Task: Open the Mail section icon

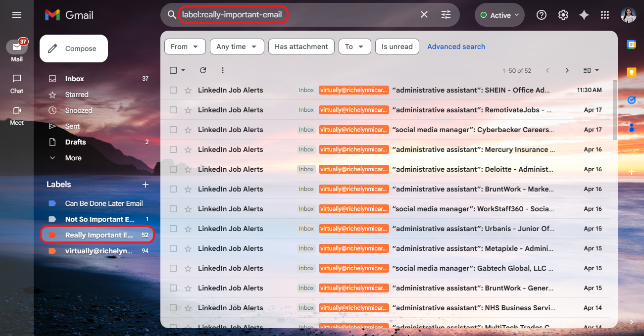Action: [x=17, y=47]
